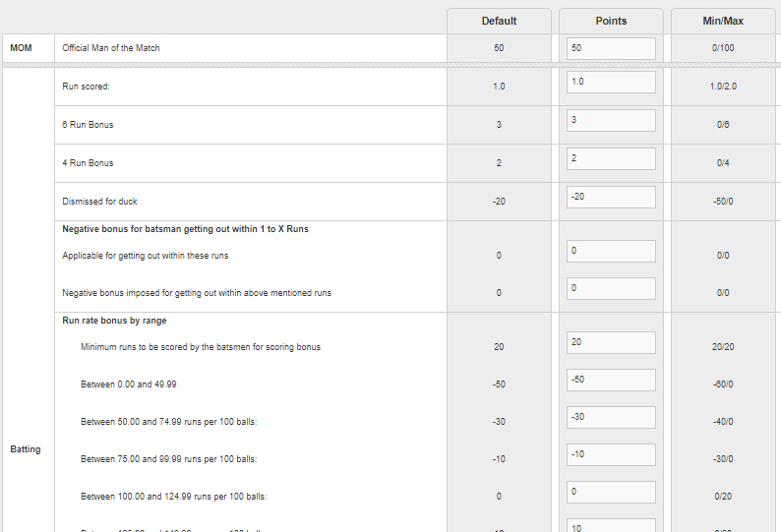Click the MOM category label

click(21, 48)
